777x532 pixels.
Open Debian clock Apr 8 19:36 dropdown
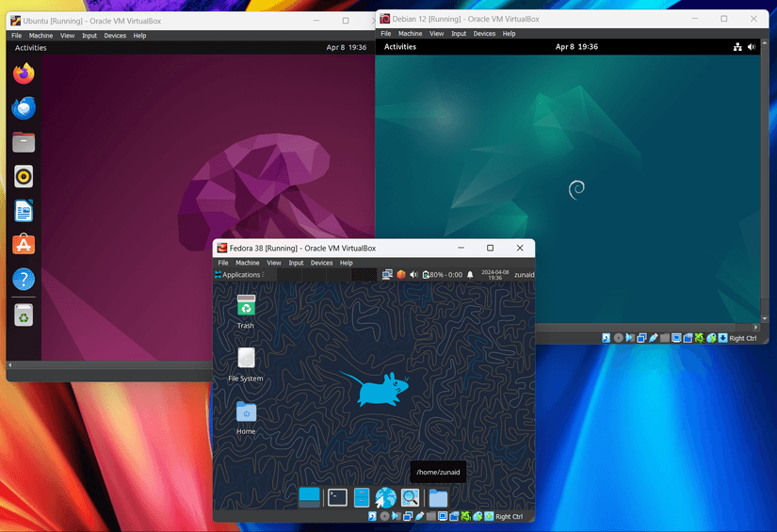click(x=576, y=46)
